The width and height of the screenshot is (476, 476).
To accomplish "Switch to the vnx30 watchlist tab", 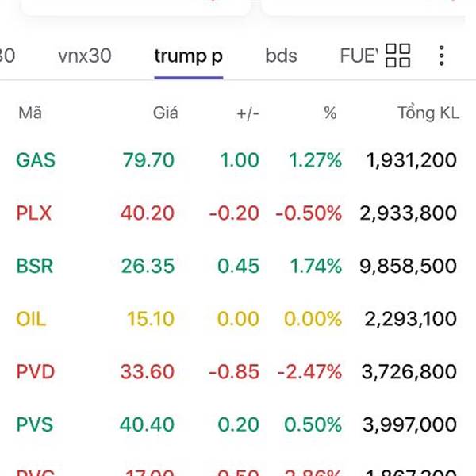I will pyautogui.click(x=85, y=56).
